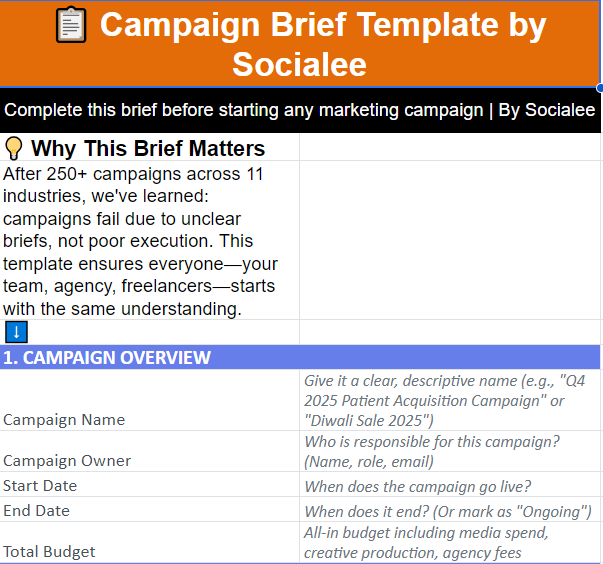Select the After 250+ campaigns paragraph cell
This screenshot has width=603, height=564.
pyautogui.click(x=150, y=240)
